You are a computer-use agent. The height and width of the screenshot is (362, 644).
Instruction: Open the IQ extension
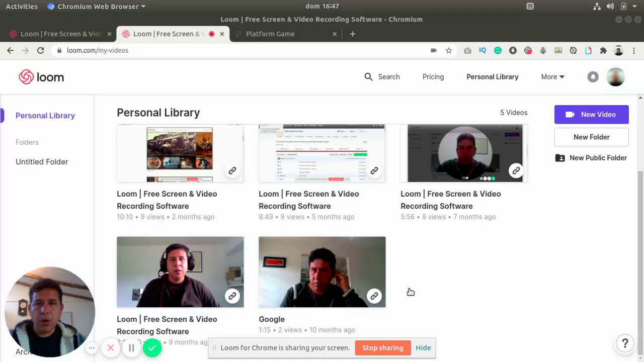482,50
